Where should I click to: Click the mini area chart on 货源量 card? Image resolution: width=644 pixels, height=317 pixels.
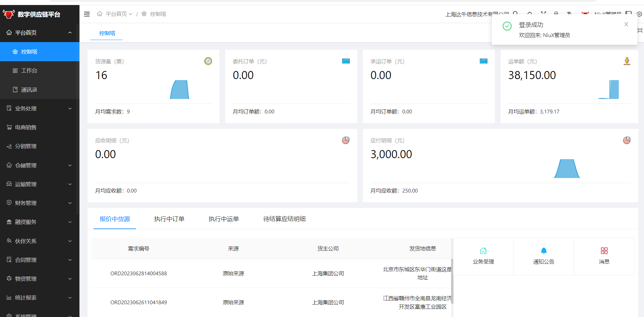179,90
